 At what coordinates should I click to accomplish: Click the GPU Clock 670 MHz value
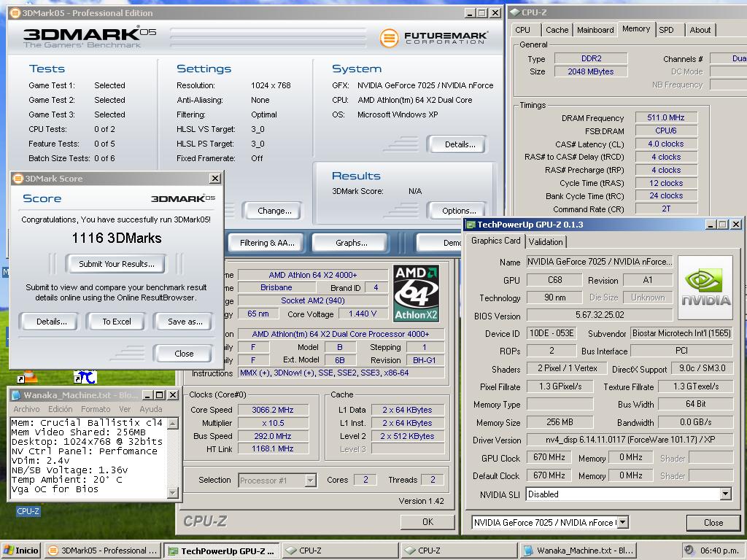(549, 457)
